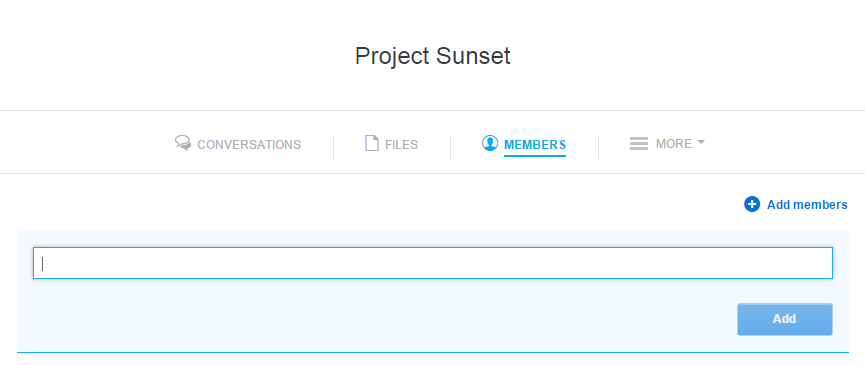Viewport: 865px width, 365px height.
Task: Click the divider between FILES and MEMBERS
Action: [450, 147]
